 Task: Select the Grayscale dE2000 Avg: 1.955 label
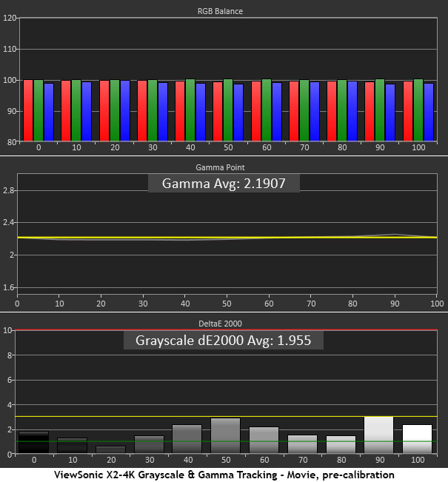tap(224, 341)
